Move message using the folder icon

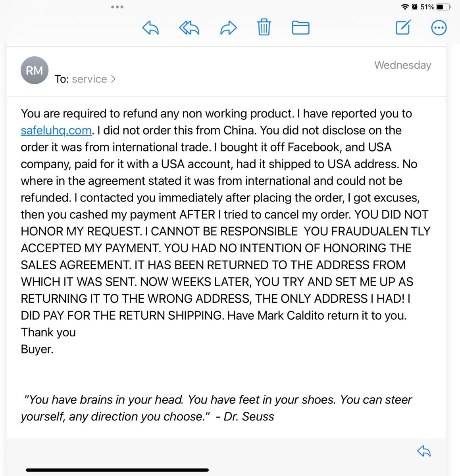point(300,28)
